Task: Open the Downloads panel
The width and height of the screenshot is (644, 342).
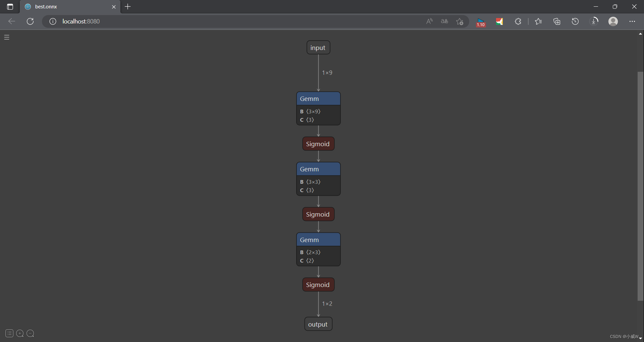Action: click(x=595, y=21)
